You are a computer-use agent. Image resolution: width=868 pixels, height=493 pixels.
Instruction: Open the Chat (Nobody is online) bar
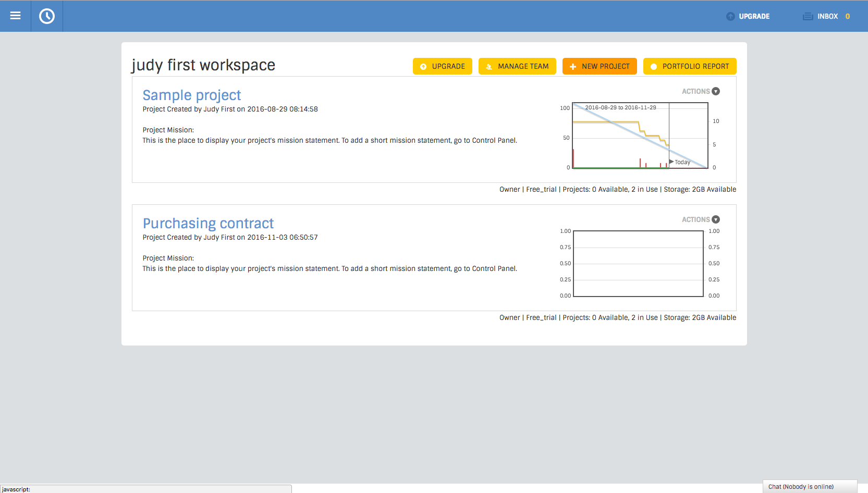[x=810, y=486]
